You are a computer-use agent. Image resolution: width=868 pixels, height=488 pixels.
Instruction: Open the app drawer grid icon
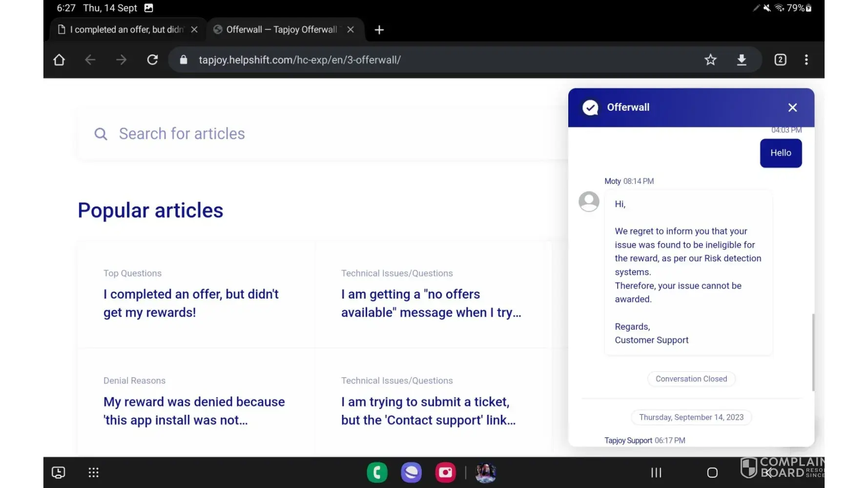click(x=93, y=472)
